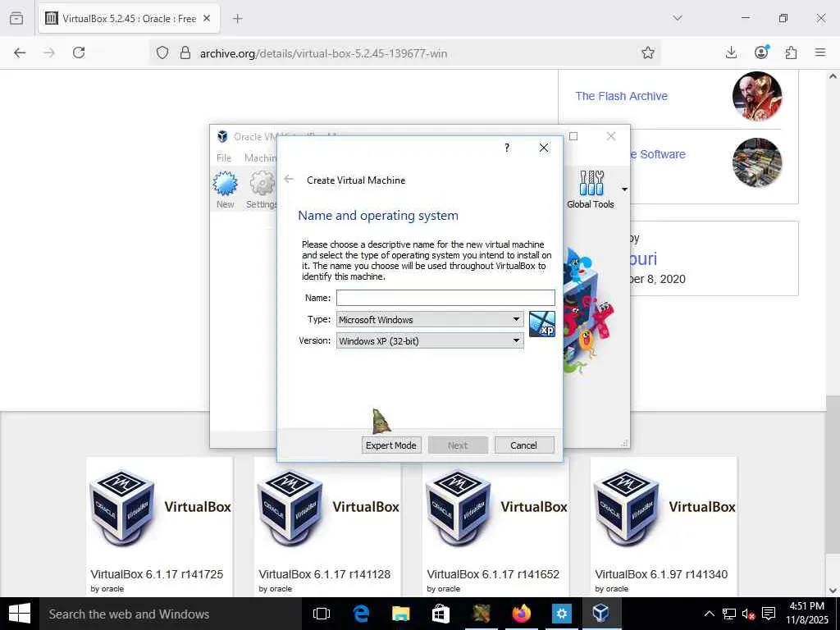Focus the Name text field
840x630 pixels.
tap(445, 298)
